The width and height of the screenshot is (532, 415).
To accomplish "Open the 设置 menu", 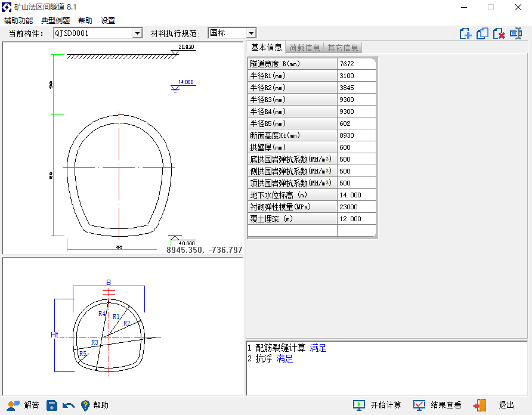I will (x=108, y=21).
